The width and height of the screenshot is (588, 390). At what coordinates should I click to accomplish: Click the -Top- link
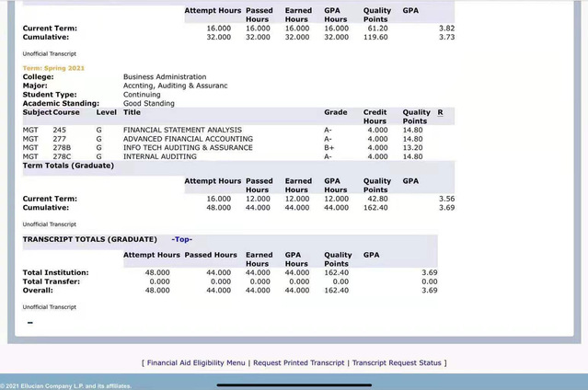[x=182, y=239]
